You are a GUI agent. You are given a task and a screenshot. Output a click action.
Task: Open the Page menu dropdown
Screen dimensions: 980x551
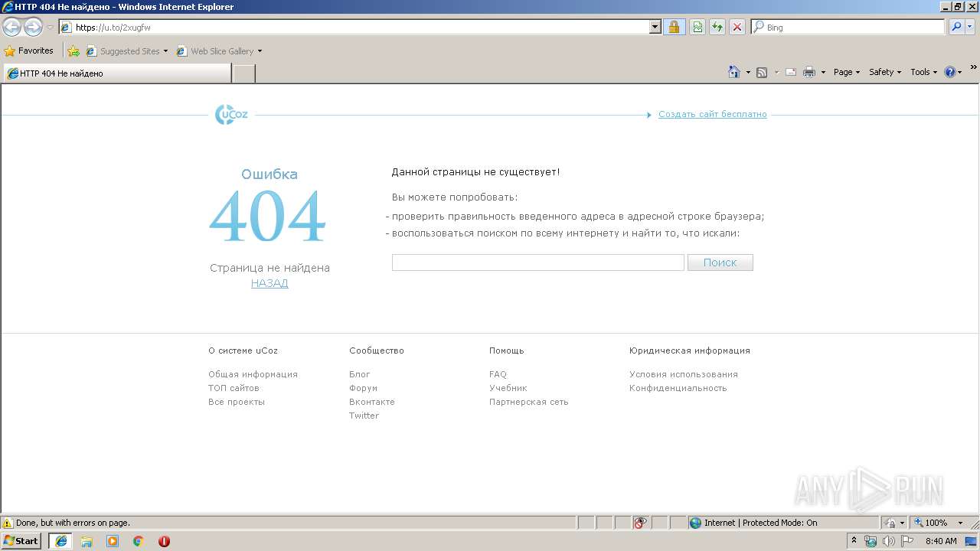pos(847,72)
